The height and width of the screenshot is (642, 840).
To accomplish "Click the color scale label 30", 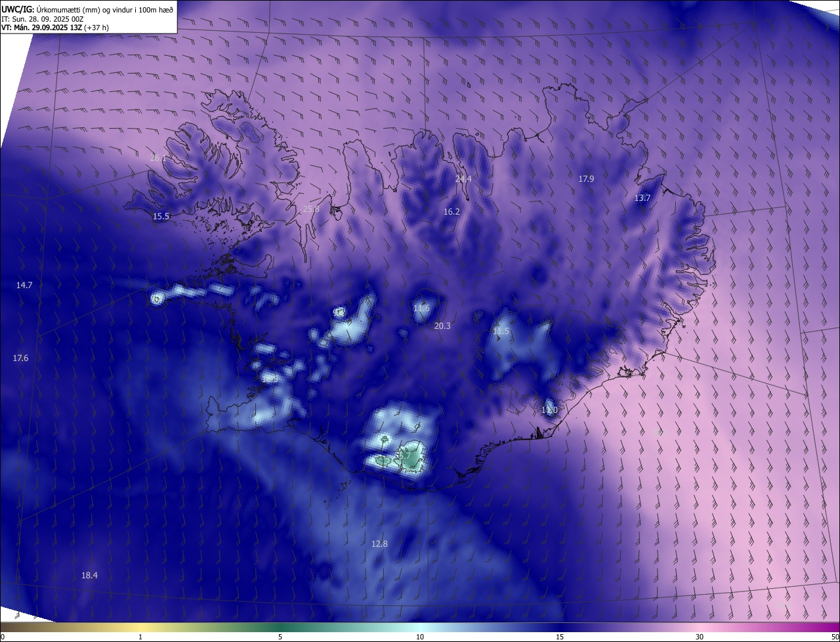I will (700, 637).
